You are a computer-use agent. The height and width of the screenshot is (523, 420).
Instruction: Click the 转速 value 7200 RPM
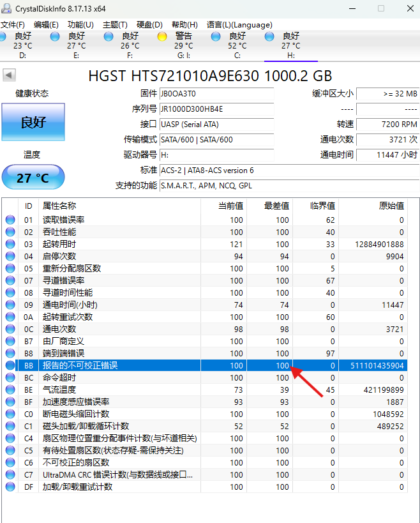388,125
